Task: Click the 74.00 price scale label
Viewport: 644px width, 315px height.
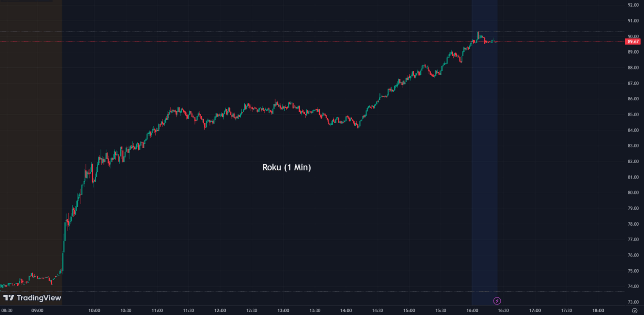Action: click(633, 286)
